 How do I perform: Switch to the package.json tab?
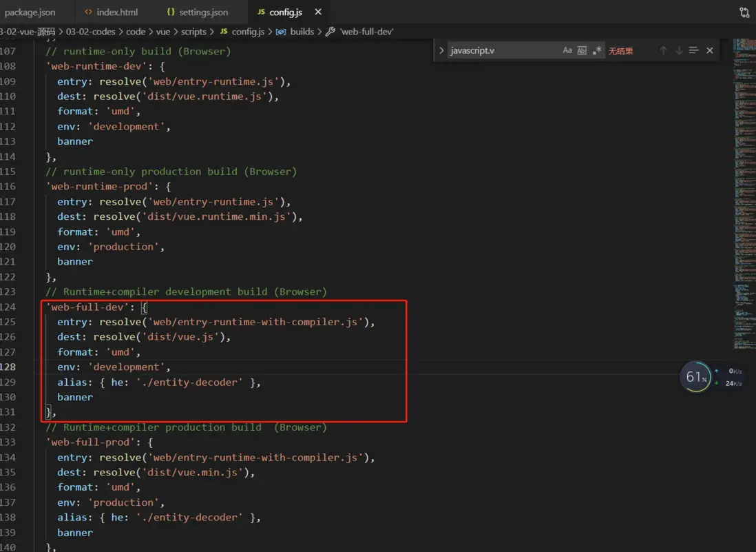[30, 12]
